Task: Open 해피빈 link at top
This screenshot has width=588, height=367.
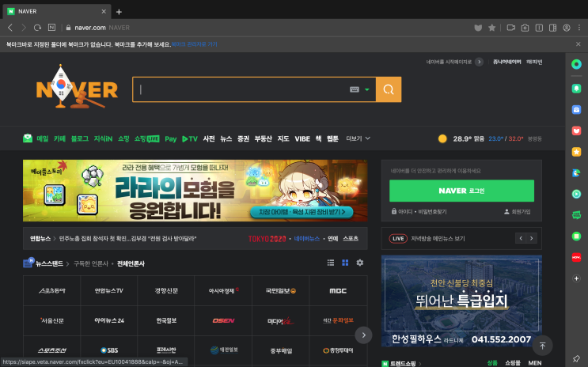Action: tap(534, 62)
